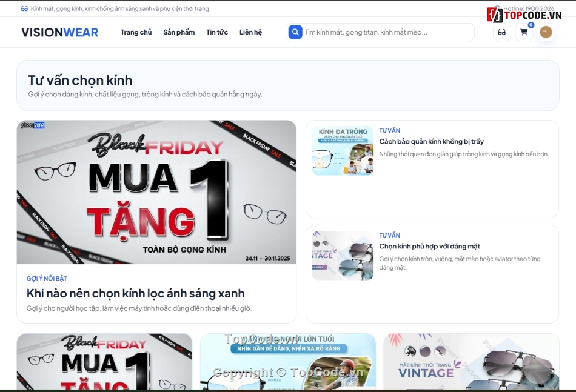This screenshot has height=392, width=576.
Task: Click the cart count badge
Action: point(531,25)
